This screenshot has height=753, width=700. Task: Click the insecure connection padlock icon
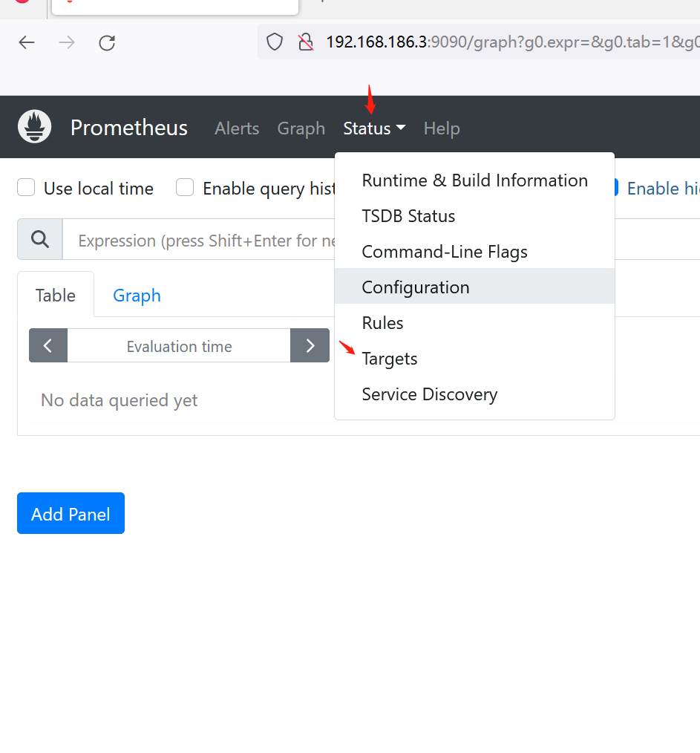click(x=305, y=42)
